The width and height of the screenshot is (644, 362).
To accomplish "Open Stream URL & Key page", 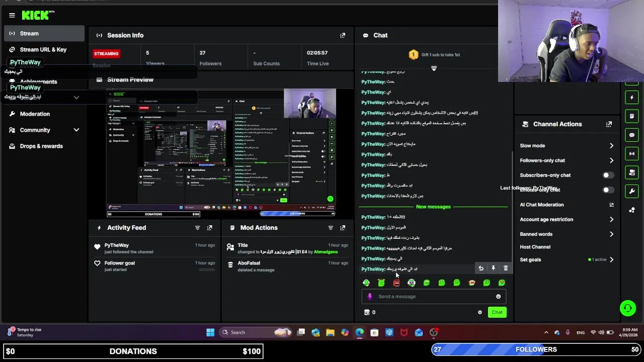I will click(44, 50).
